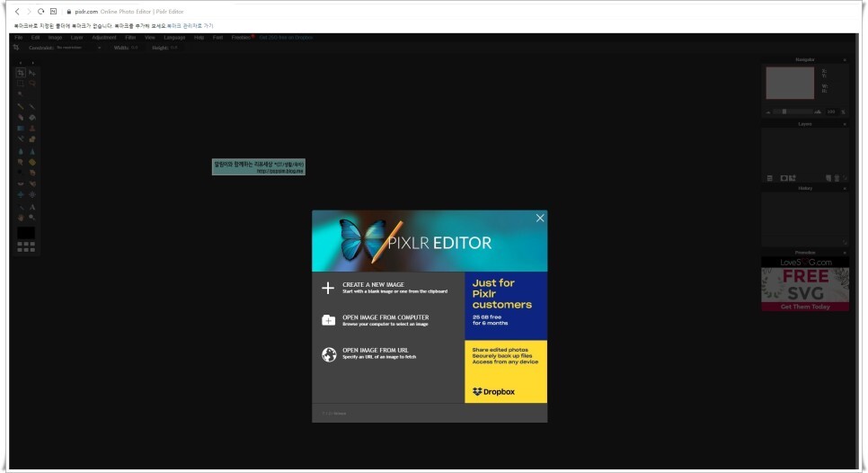Select the Crop tool in toolbox
The width and height of the screenshot is (868, 473).
point(21,73)
